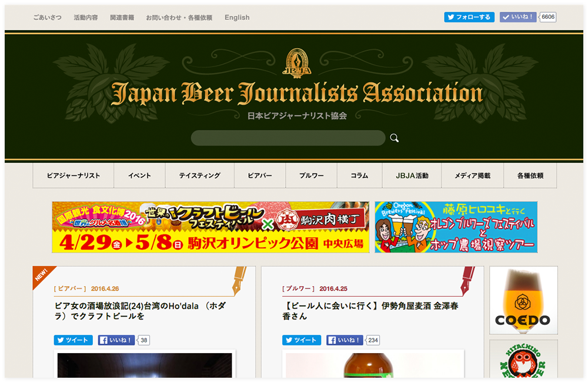This screenshot has height=383, width=588.
Task: Open the COEDO beer sponsor logo
Action: [523, 300]
